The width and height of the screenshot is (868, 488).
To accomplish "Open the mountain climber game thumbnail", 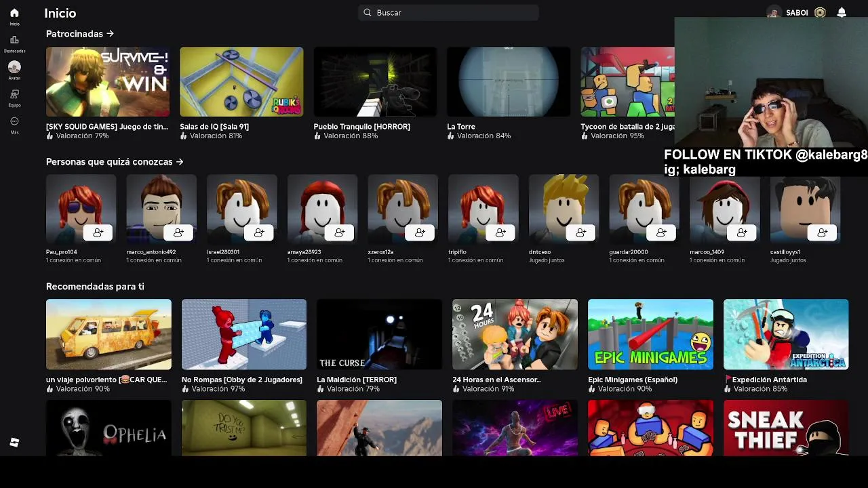I will [379, 428].
